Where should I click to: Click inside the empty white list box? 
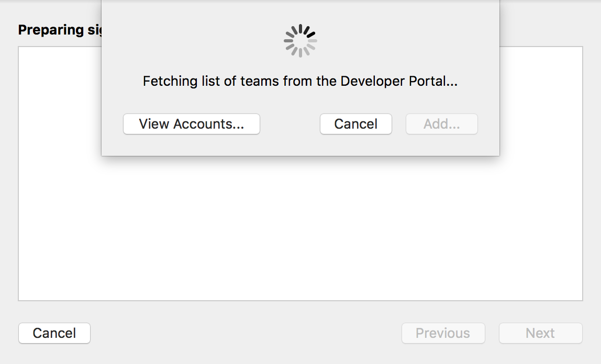point(300,230)
